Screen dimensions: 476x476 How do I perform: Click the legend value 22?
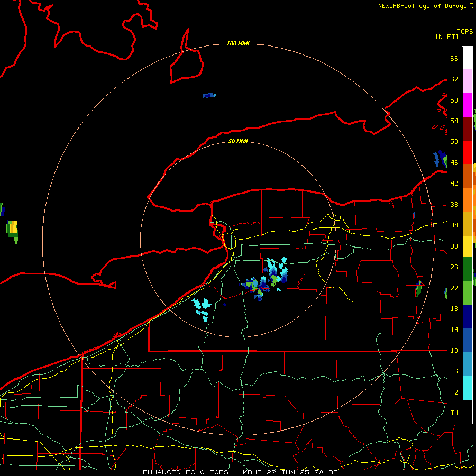pyautogui.click(x=454, y=288)
